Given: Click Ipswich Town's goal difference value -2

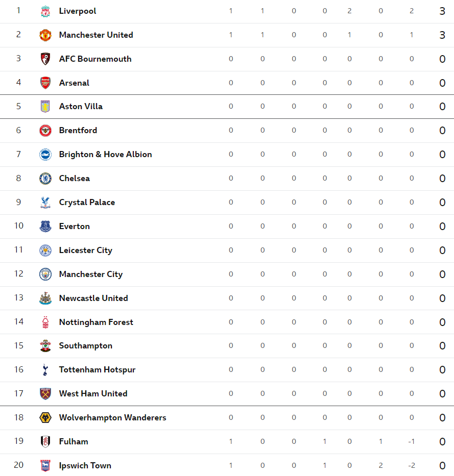Looking at the screenshot, I should point(412,466).
